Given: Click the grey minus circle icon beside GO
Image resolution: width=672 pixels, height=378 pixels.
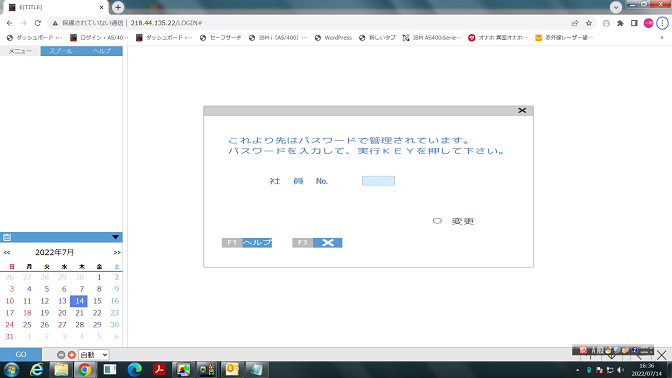Looking at the screenshot, I should (61, 355).
